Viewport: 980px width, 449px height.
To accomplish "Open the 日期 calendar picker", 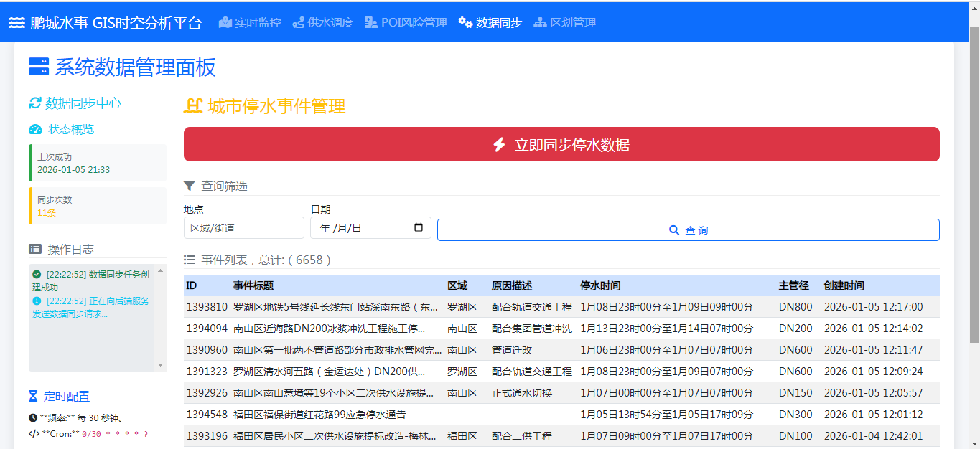I will coord(419,227).
